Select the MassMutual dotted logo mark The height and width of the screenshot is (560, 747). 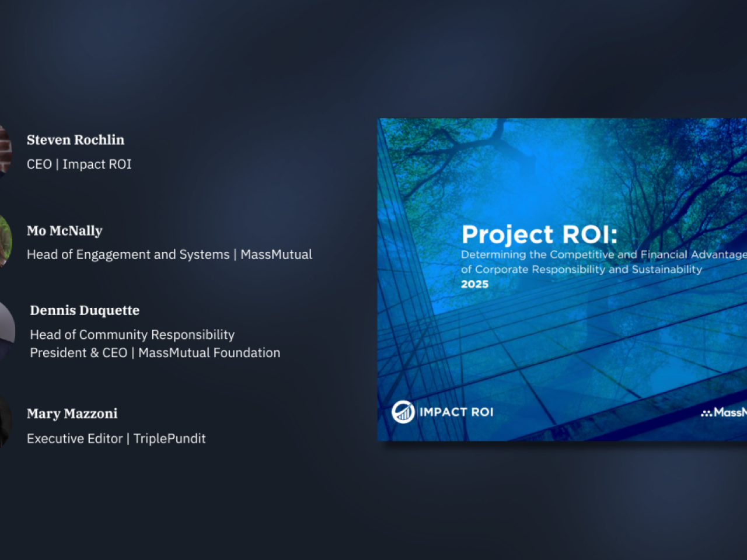point(706,412)
